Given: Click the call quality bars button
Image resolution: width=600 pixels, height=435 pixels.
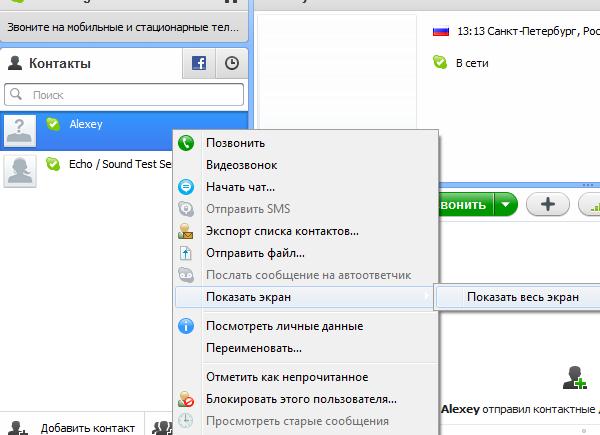Looking at the screenshot, I should click(x=590, y=205).
